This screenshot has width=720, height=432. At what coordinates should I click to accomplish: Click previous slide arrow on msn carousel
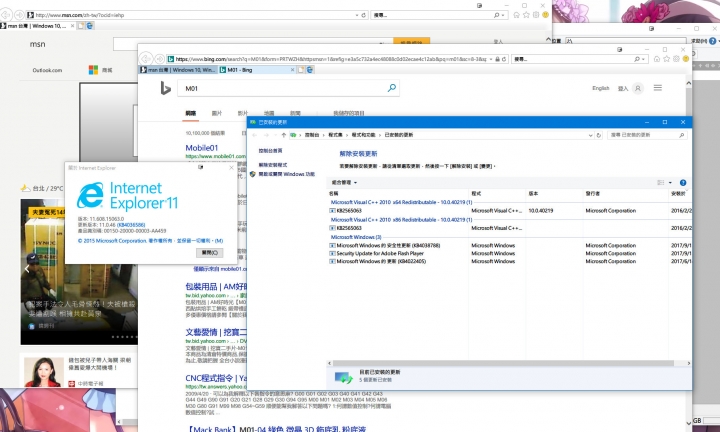(27, 269)
